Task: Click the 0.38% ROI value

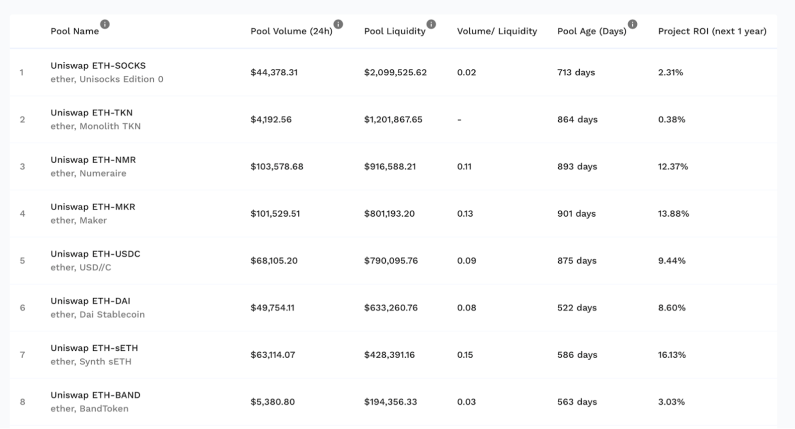Action: (x=672, y=120)
